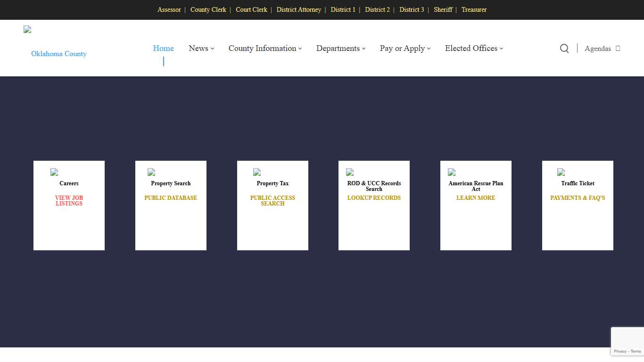The height and width of the screenshot is (362, 644).
Task: Expand the Elected Offices menu
Action: [x=474, y=49]
